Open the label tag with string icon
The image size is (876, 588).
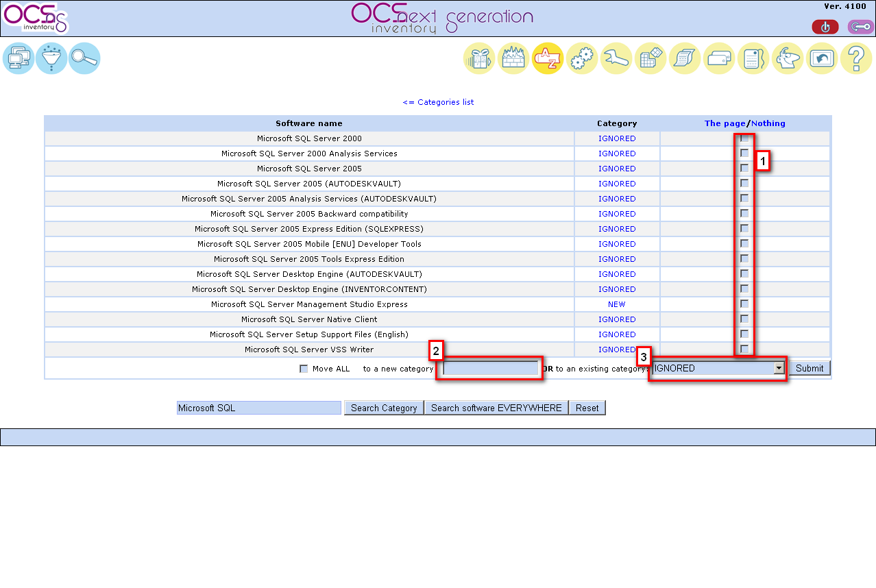click(x=753, y=59)
